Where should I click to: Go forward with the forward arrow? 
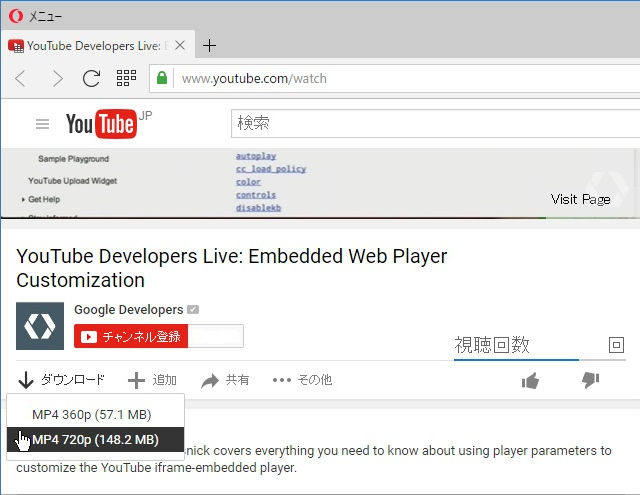click(58, 78)
